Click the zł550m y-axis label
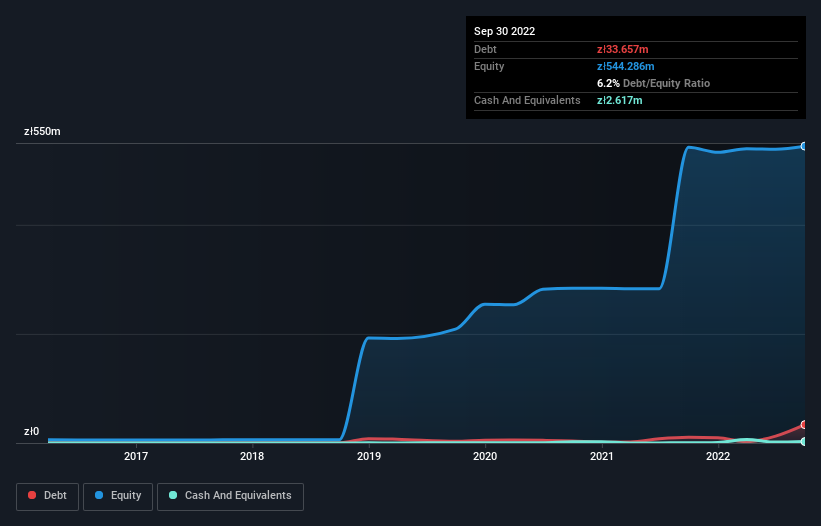The image size is (821, 526). (42, 131)
